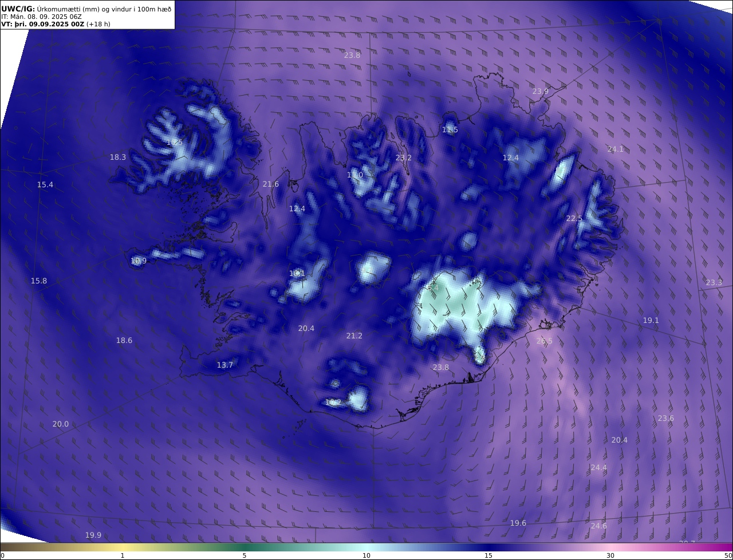
Task: Click the 19.6 value on the map
Action: click(518, 523)
